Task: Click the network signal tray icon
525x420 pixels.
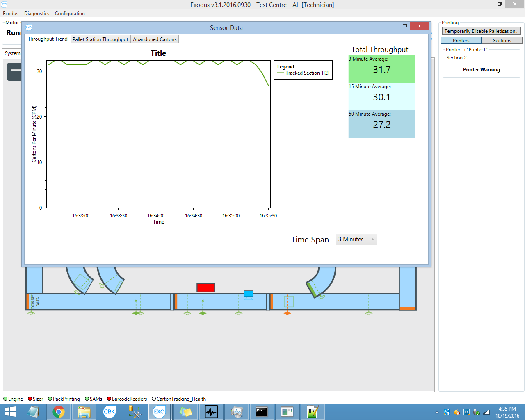Action: tap(486, 412)
